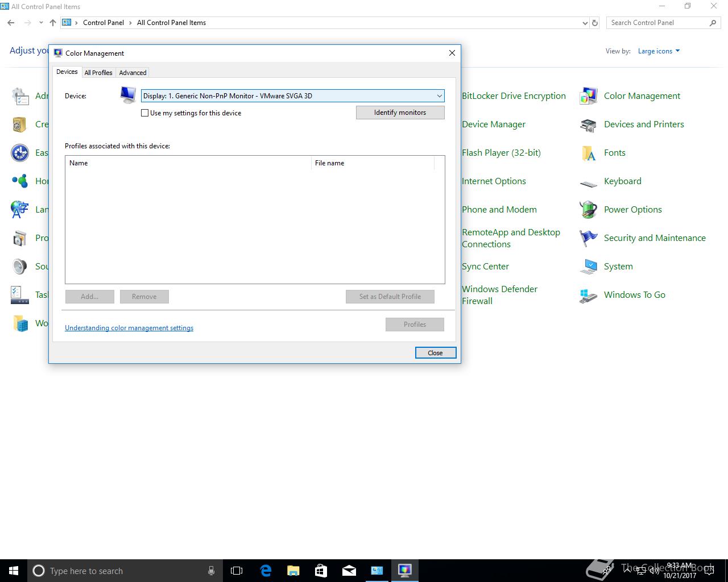728x582 pixels.
Task: Open the Security and Maintenance flag icon
Action: click(588, 238)
